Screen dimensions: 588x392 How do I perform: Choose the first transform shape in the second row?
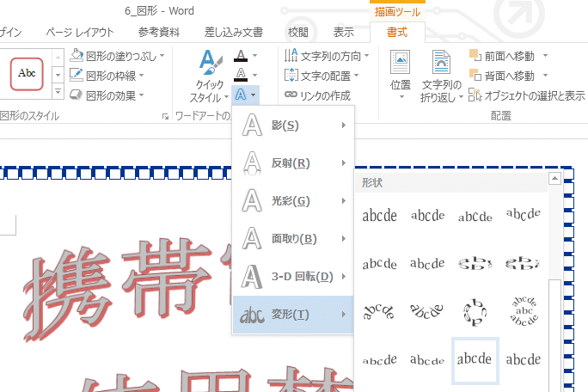pos(379,264)
